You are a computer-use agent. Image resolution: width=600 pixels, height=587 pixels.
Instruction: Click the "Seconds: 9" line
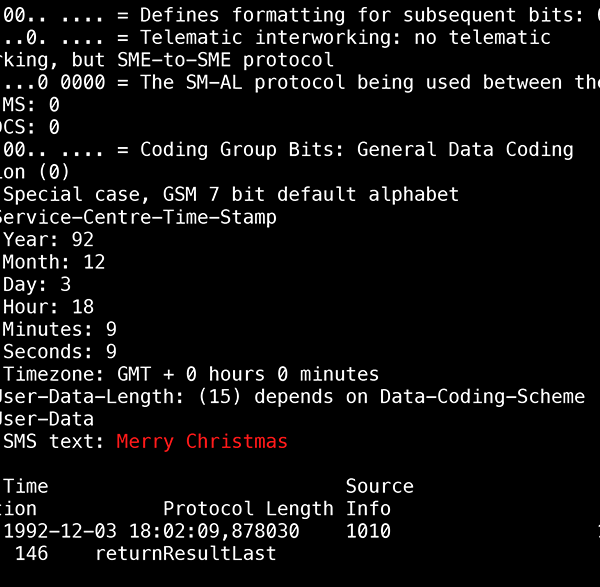point(60,351)
